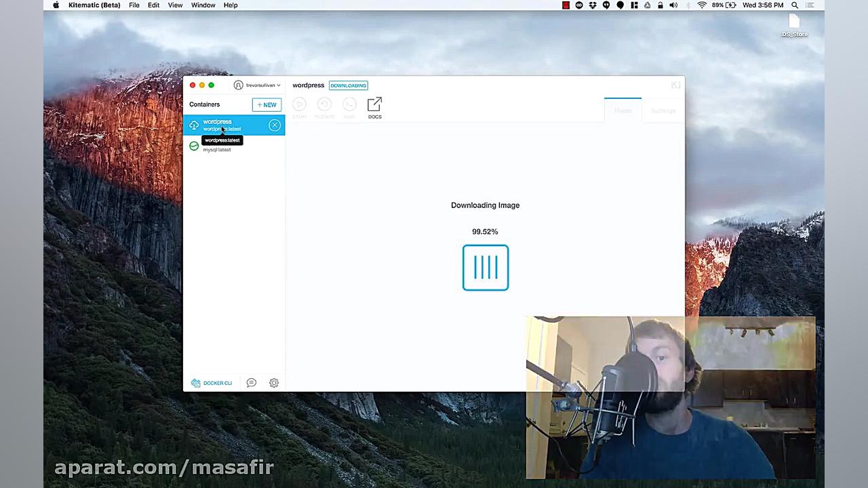868x488 pixels.
Task: Create a container with the NEW button
Action: (267, 104)
